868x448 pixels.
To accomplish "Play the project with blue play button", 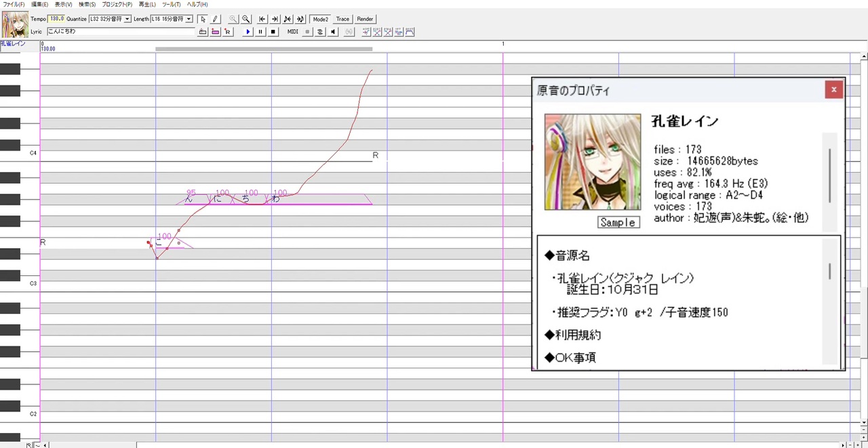I will [248, 32].
